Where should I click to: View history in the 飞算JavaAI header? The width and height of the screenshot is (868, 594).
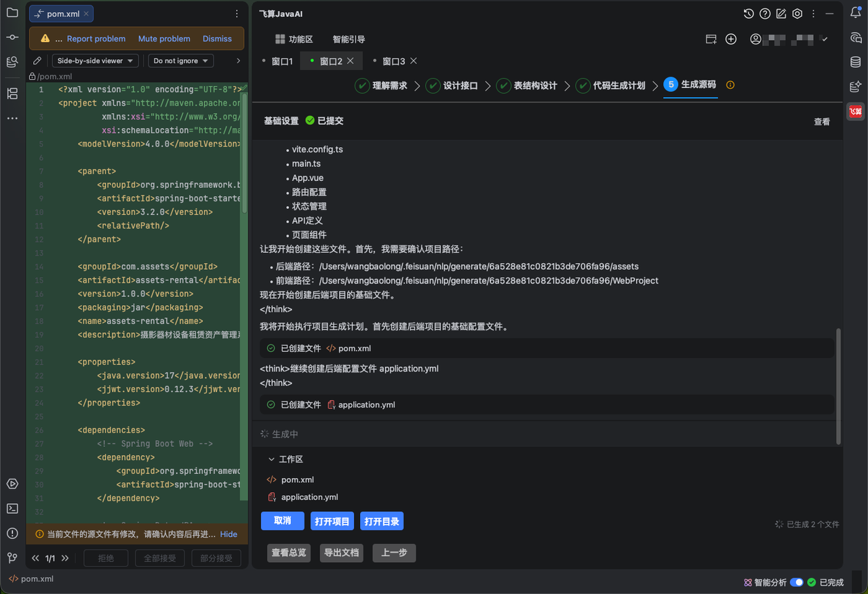click(749, 14)
